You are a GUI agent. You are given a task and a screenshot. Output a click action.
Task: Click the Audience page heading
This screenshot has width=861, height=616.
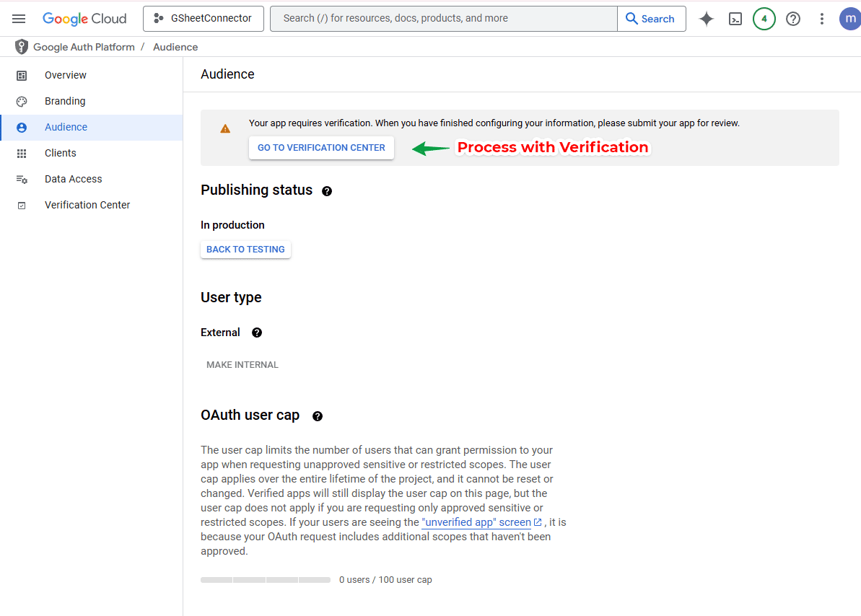tap(227, 74)
